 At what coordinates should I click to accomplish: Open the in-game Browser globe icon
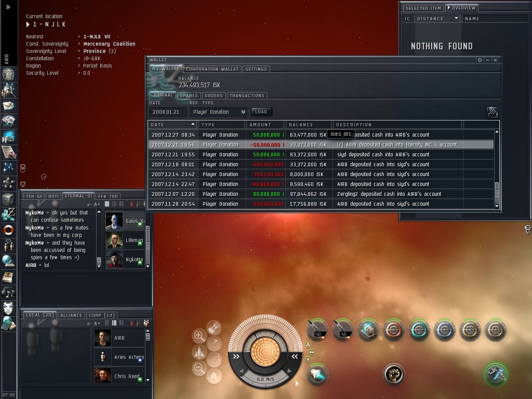pos(8,261)
